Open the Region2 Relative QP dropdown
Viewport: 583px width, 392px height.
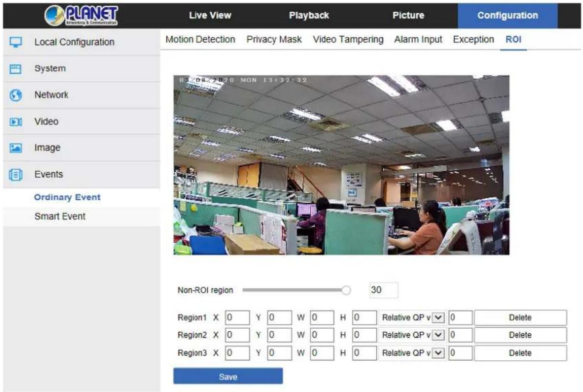click(x=412, y=335)
